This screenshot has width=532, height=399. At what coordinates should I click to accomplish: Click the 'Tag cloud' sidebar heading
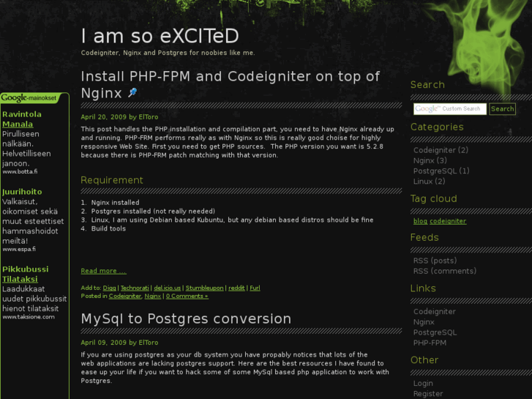[434, 198]
